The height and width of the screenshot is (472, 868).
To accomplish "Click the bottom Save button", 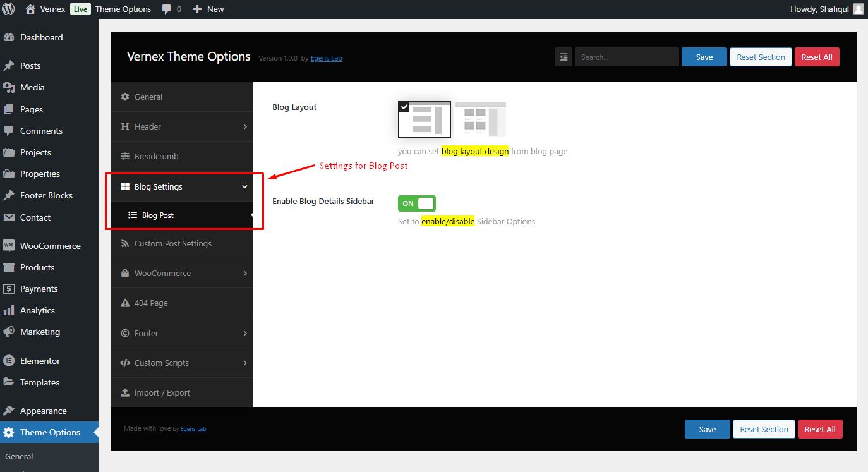I will point(708,429).
